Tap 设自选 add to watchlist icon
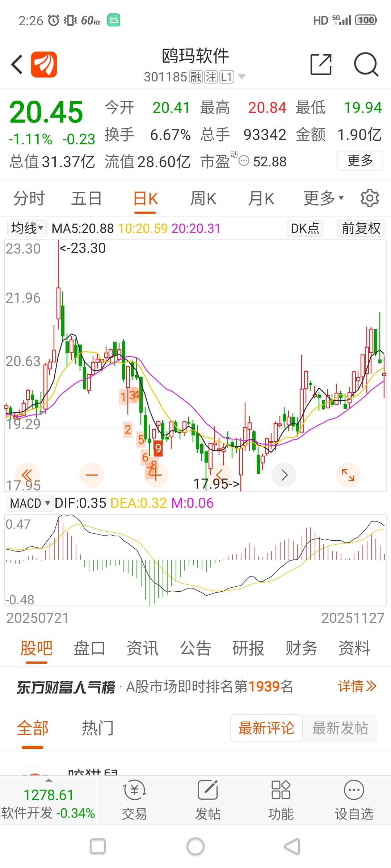This screenshot has height=868, width=391. pos(354,800)
